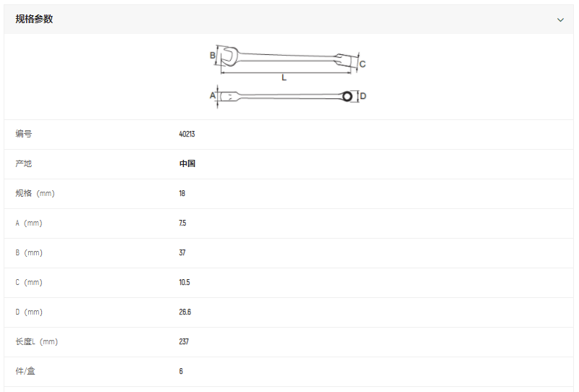Select the 规格 (mm) value 18

tap(182, 193)
